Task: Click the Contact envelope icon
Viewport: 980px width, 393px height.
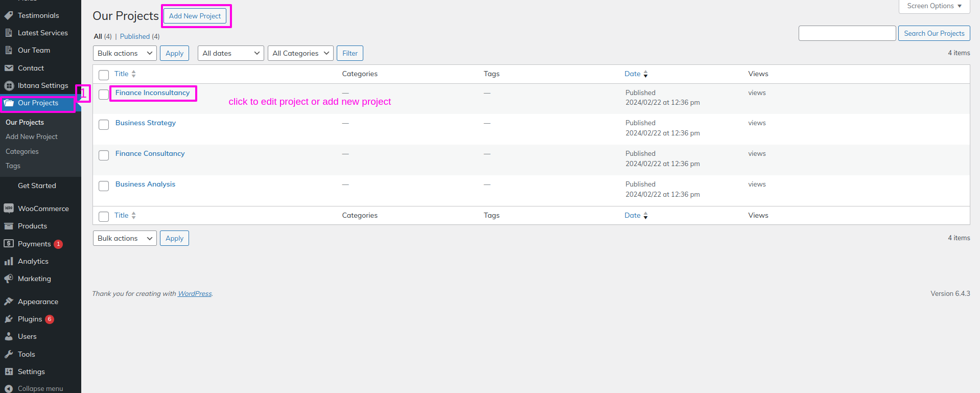Action: click(x=9, y=68)
